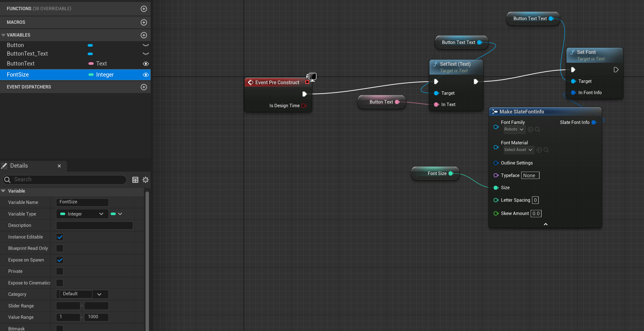Viewport: 644px width, 331px height.
Task: Uncheck the Instance Editable checkbox
Action: point(60,237)
